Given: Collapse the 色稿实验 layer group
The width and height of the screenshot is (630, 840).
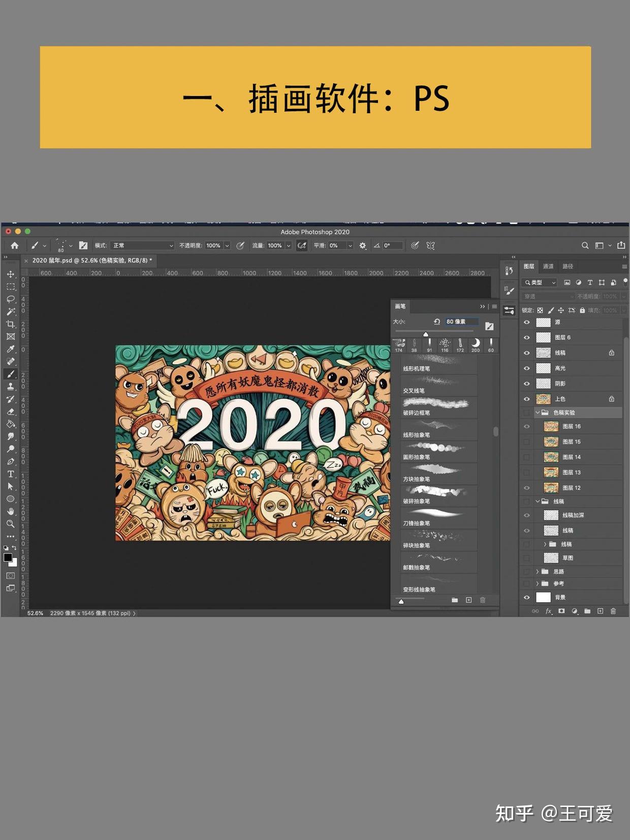Looking at the screenshot, I should [538, 413].
